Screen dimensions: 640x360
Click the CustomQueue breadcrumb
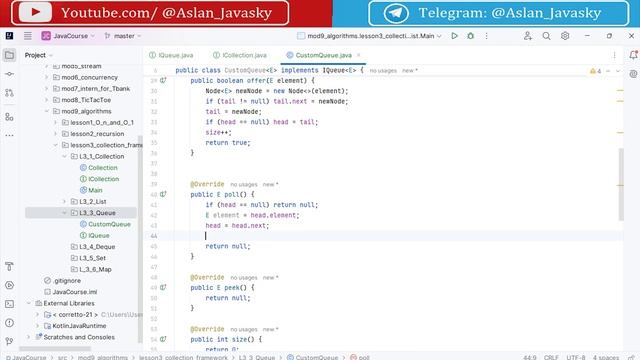tap(313, 357)
